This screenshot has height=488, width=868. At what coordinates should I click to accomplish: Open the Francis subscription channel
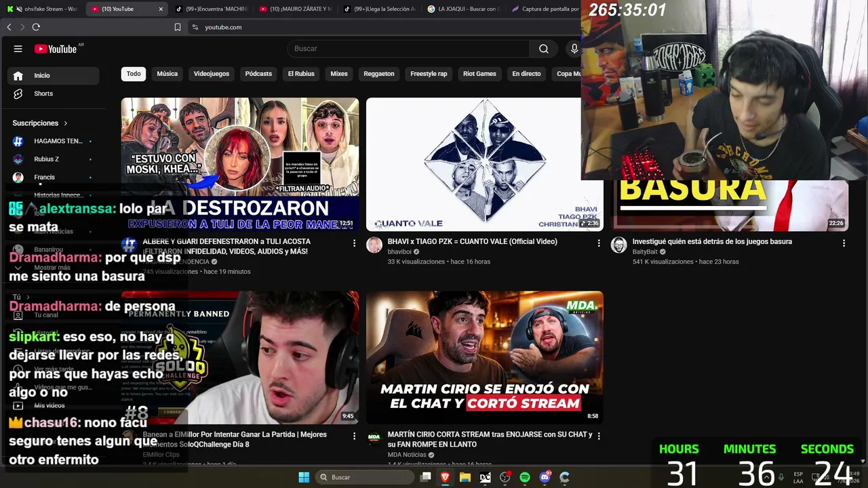tap(54, 177)
